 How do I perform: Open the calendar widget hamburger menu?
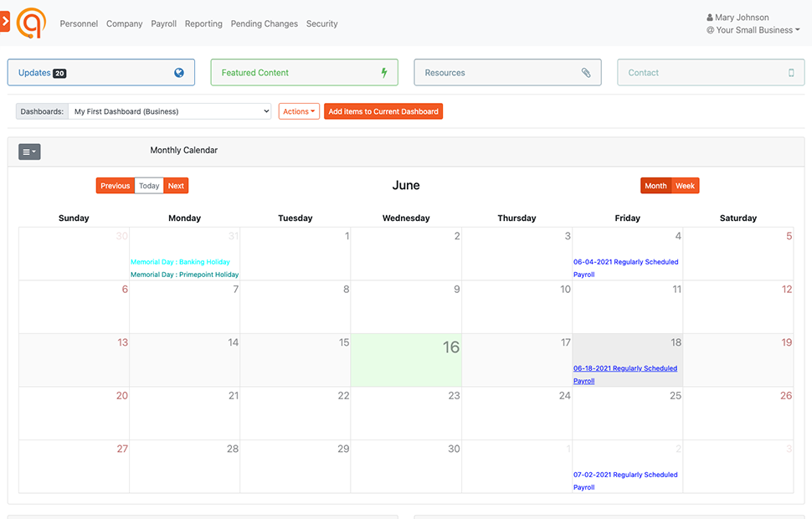pos(29,152)
